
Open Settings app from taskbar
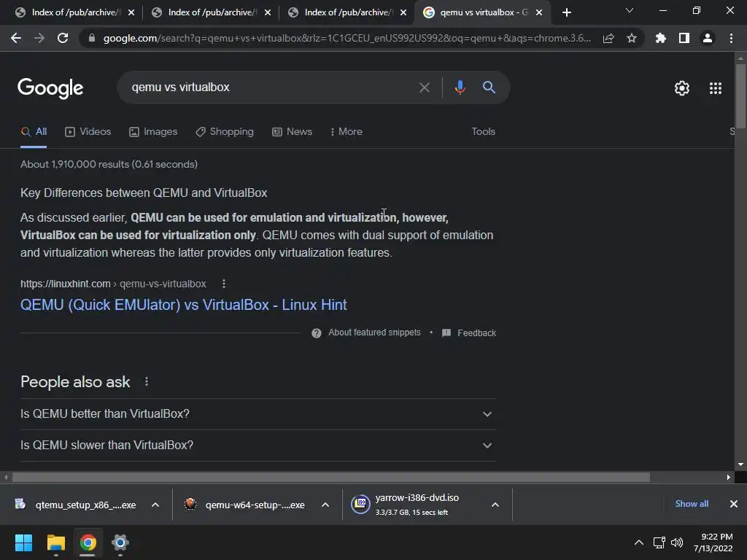point(120,542)
